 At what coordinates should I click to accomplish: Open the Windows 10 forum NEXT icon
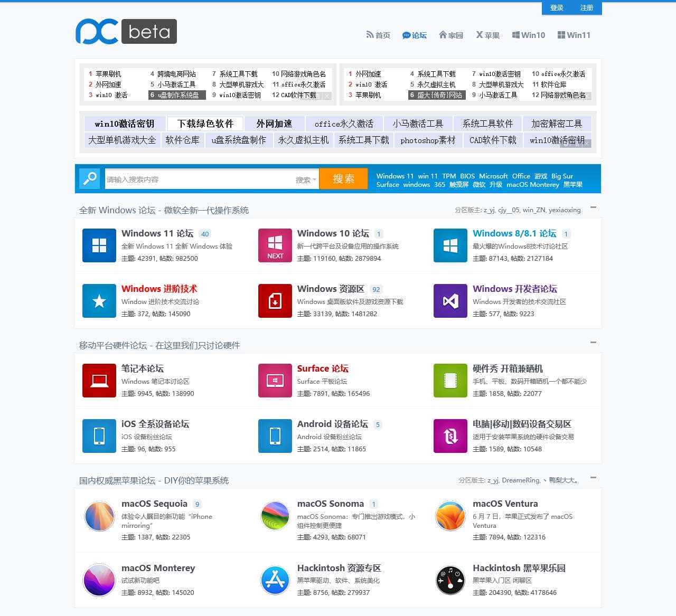(x=275, y=245)
